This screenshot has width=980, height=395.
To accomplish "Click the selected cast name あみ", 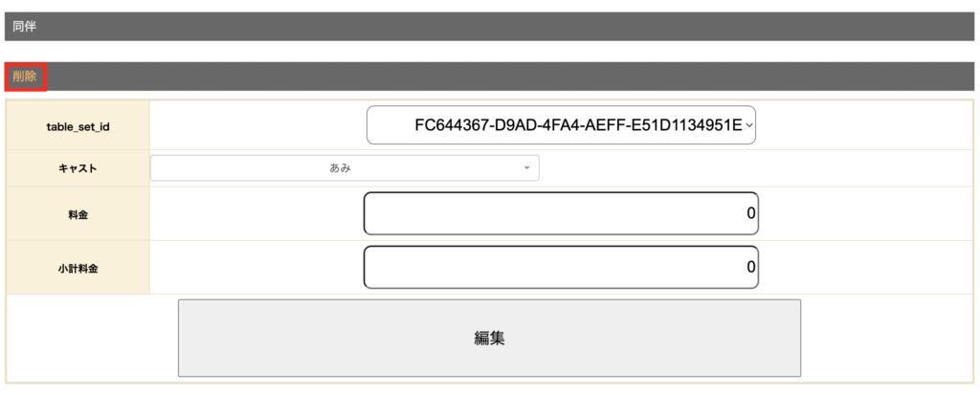I will pyautogui.click(x=339, y=168).
